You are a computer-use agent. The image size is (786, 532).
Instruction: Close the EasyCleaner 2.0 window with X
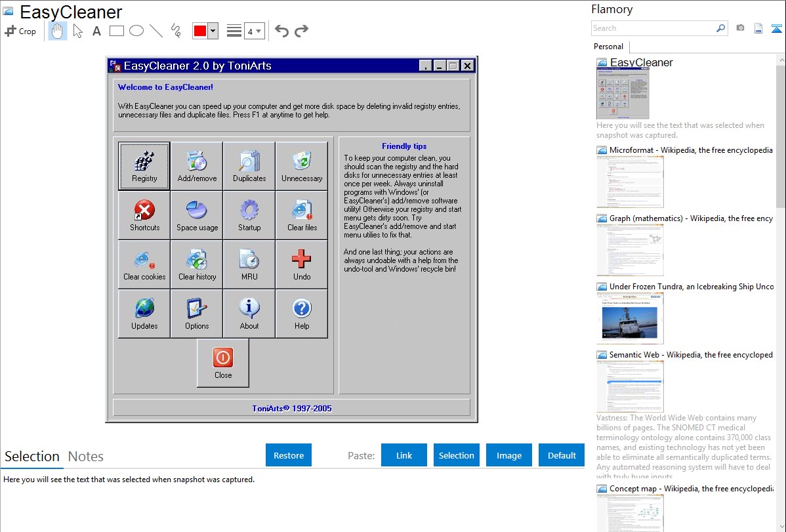467,66
